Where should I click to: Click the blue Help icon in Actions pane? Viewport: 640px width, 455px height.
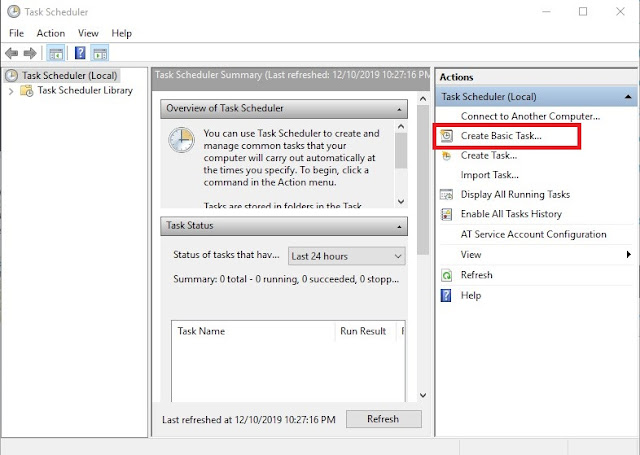point(447,295)
